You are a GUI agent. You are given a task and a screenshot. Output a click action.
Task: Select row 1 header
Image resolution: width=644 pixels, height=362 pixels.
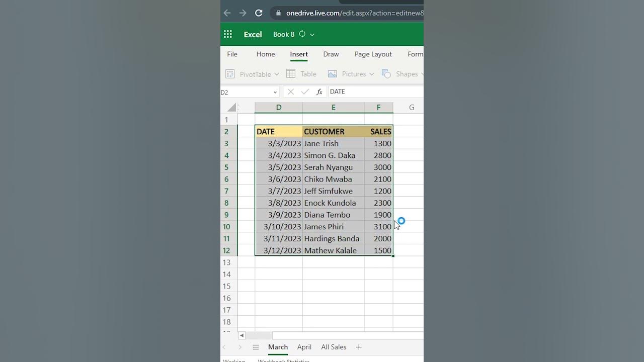click(226, 120)
